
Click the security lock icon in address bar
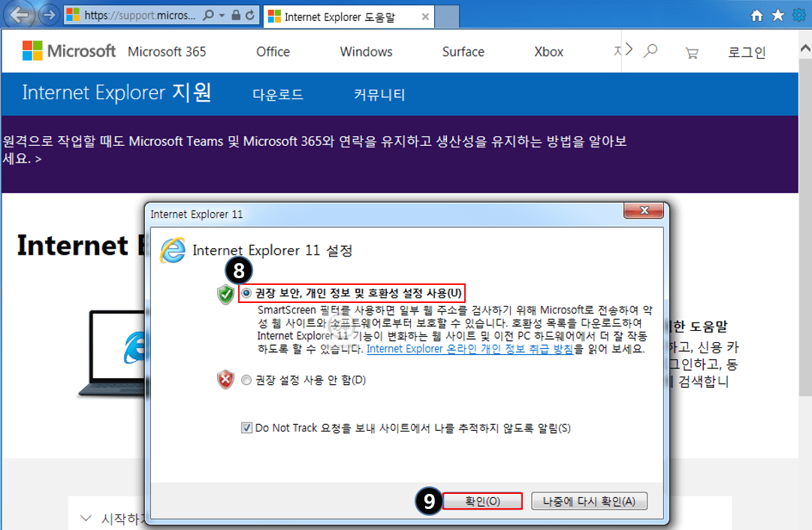[236, 15]
